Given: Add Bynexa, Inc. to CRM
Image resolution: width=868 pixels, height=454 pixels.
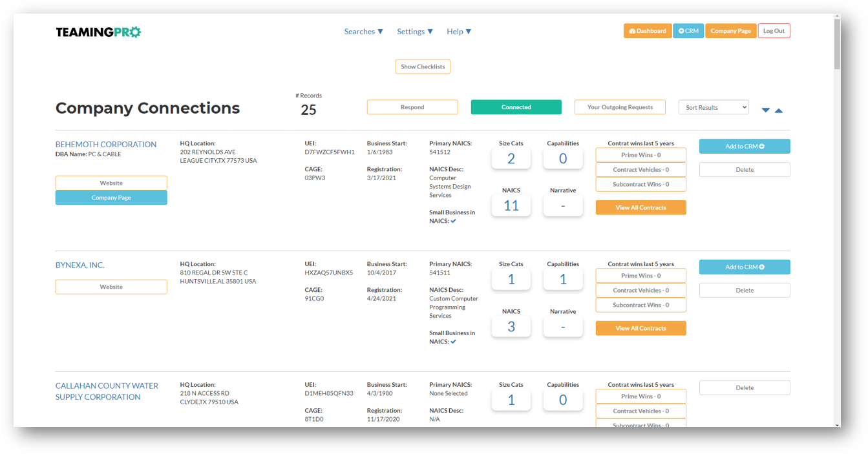Looking at the screenshot, I should pyautogui.click(x=745, y=267).
